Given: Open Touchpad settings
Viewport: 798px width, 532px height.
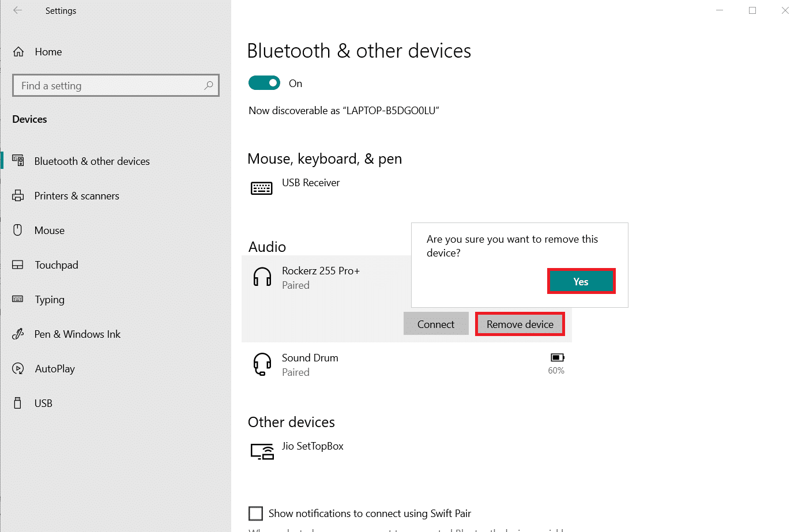Looking at the screenshot, I should pos(57,265).
